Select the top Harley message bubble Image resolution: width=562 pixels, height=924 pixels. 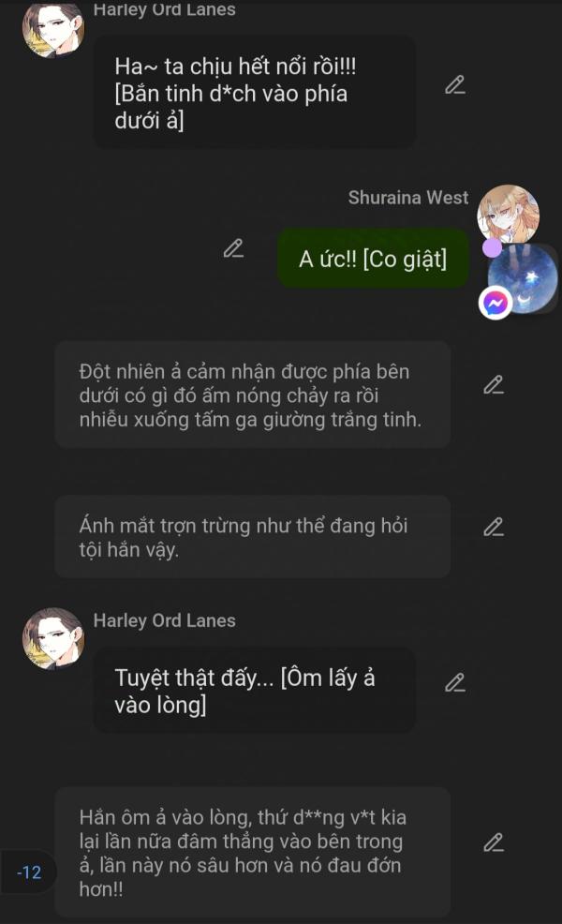point(255,93)
